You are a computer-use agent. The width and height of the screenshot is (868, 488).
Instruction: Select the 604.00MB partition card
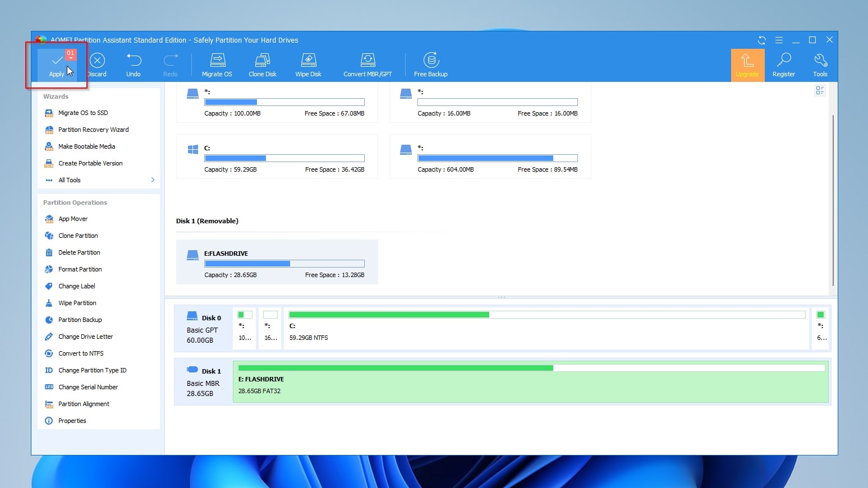(490, 156)
